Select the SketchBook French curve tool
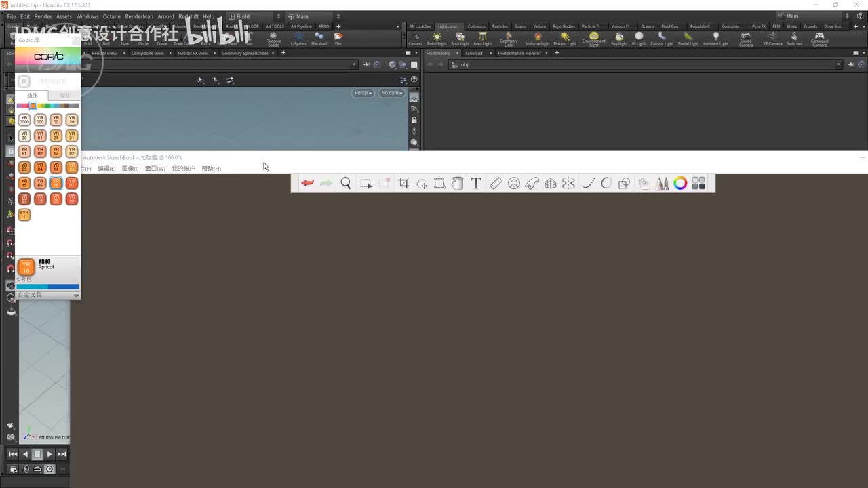Screen dimensions: 868x488 532,183
